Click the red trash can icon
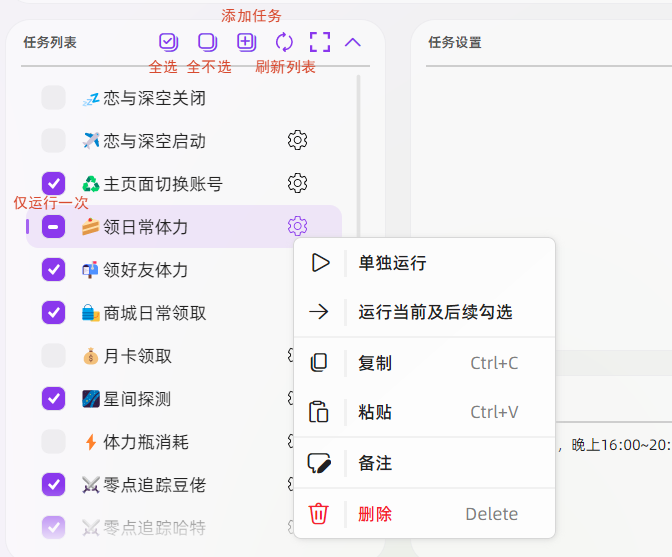 coord(318,514)
